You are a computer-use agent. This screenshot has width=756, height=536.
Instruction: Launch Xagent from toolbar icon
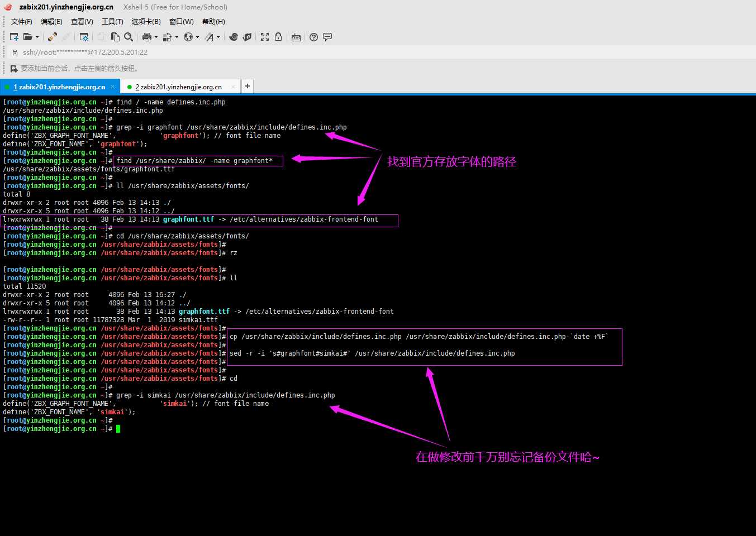[x=247, y=37]
